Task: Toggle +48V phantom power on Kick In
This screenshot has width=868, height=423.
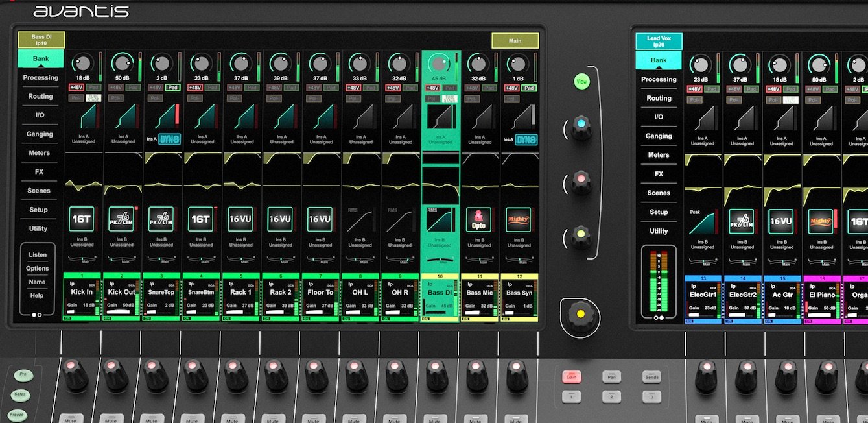Action: coord(76,87)
